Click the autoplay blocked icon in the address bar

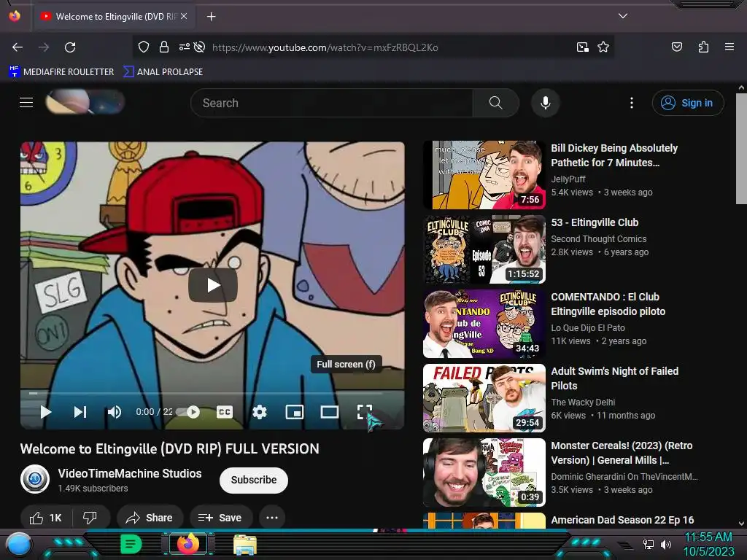(200, 47)
